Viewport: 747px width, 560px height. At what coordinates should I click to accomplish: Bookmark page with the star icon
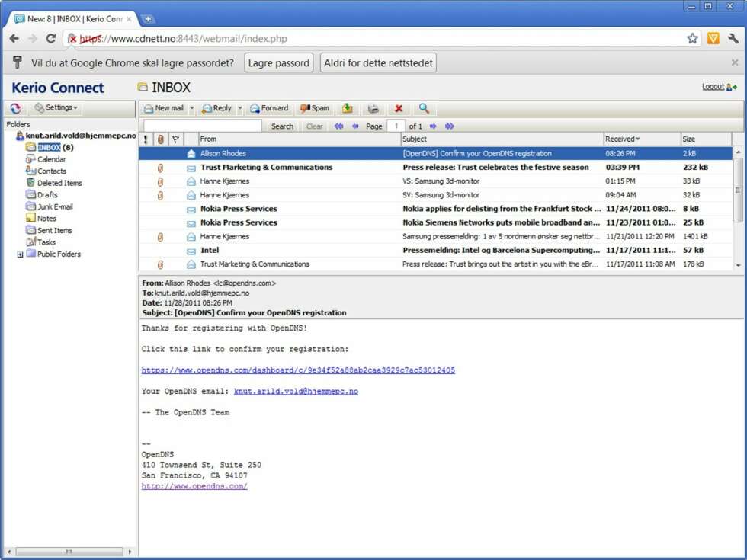(692, 39)
